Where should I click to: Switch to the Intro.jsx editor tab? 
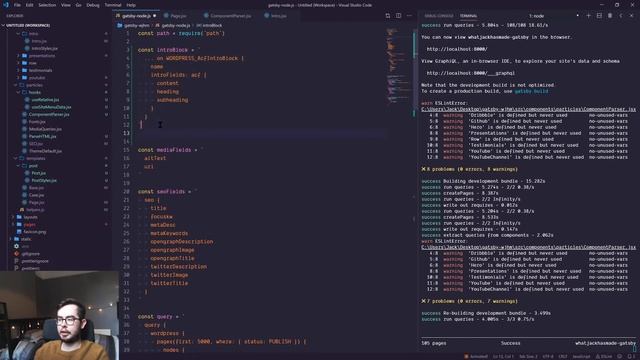279,16
